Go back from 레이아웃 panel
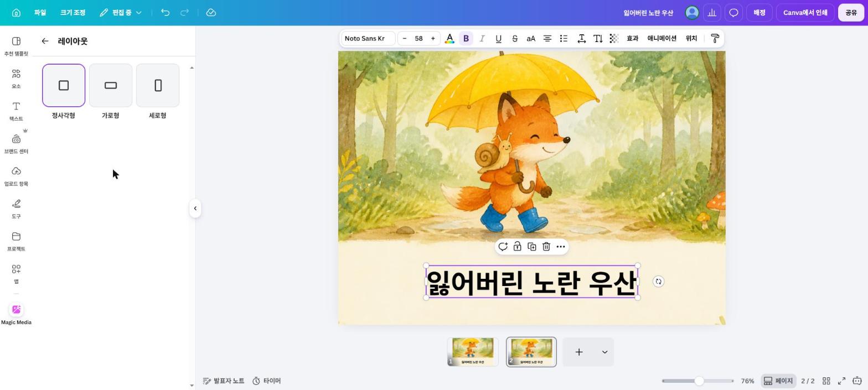Screen dimensions: 868x390 (x=45, y=41)
